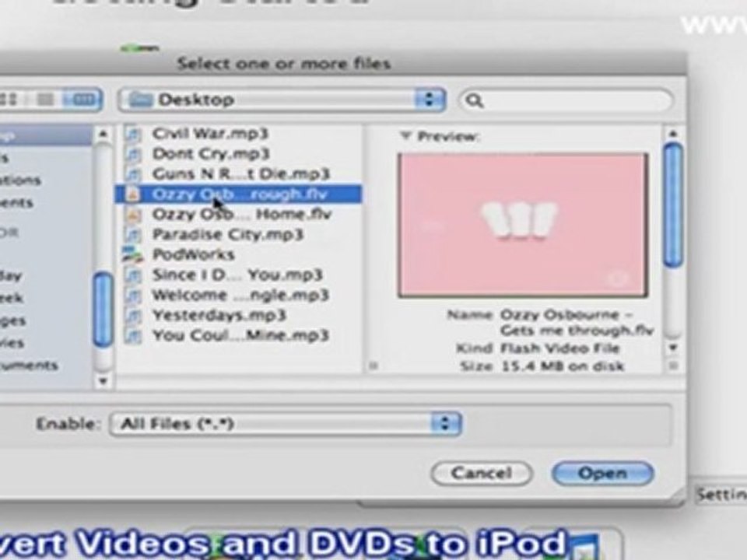Screen dimensions: 747x560
Task: Select the You Coul...Mine.mp3 file
Action: [240, 335]
